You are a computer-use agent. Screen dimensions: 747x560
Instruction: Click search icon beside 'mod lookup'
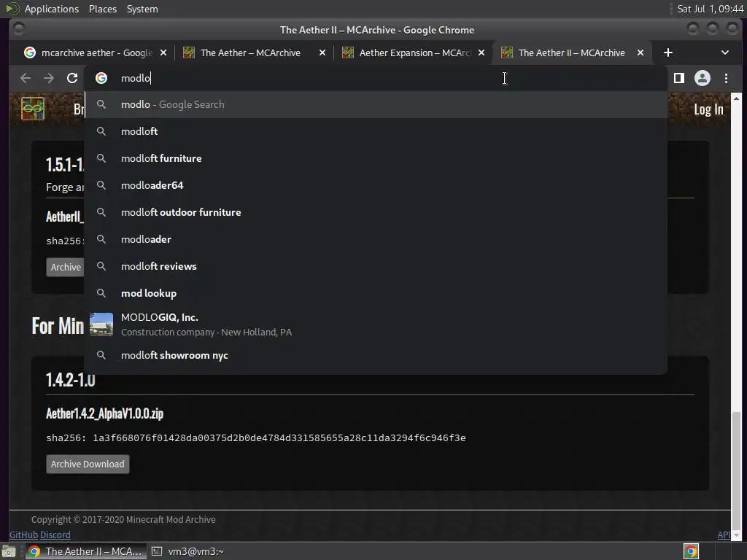click(x=101, y=293)
